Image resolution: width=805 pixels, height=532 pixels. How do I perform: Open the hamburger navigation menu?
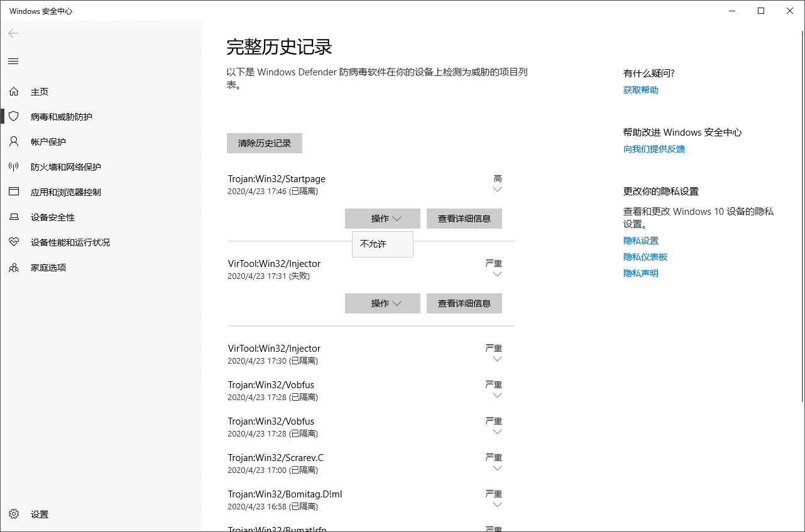click(13, 61)
